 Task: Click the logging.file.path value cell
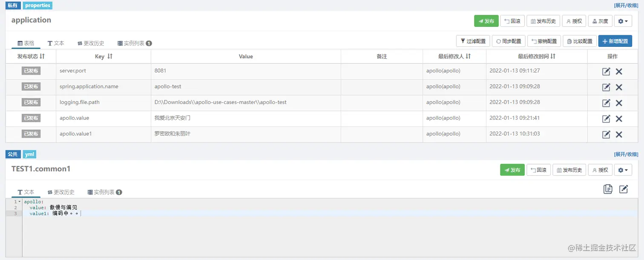tap(246, 103)
